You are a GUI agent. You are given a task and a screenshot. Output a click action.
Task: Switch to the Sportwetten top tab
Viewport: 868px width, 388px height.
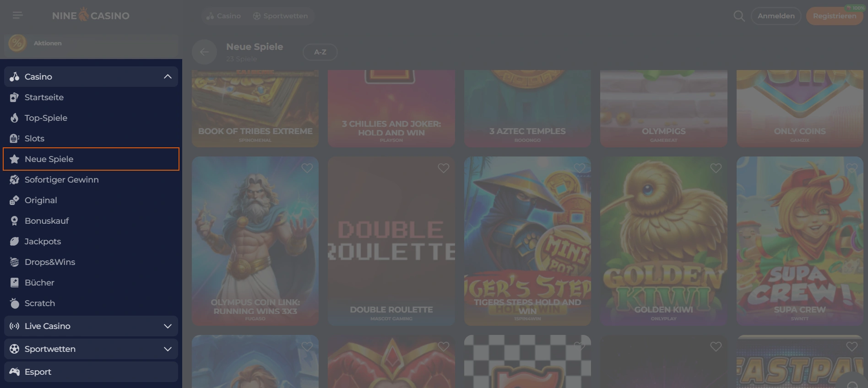(280, 16)
